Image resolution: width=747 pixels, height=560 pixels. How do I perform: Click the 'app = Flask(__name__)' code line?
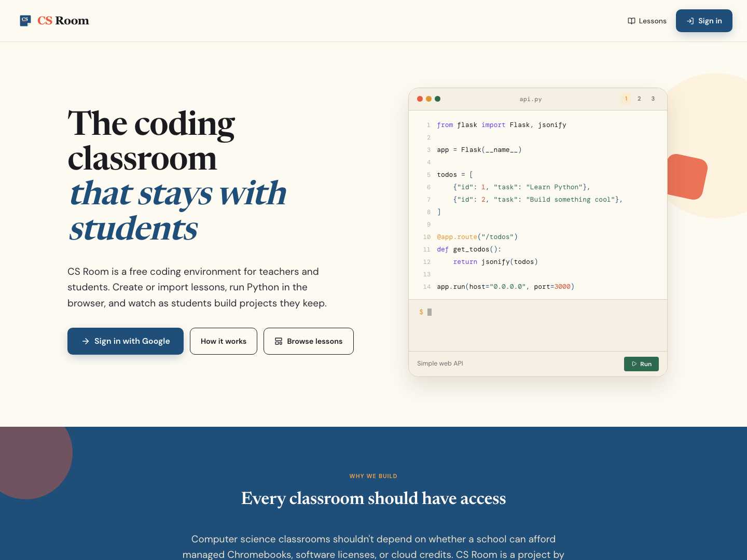click(479, 150)
